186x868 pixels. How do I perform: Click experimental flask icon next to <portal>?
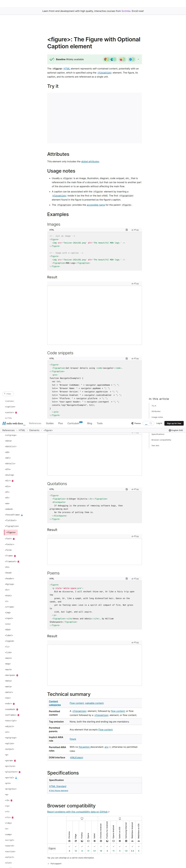click(x=16, y=778)
